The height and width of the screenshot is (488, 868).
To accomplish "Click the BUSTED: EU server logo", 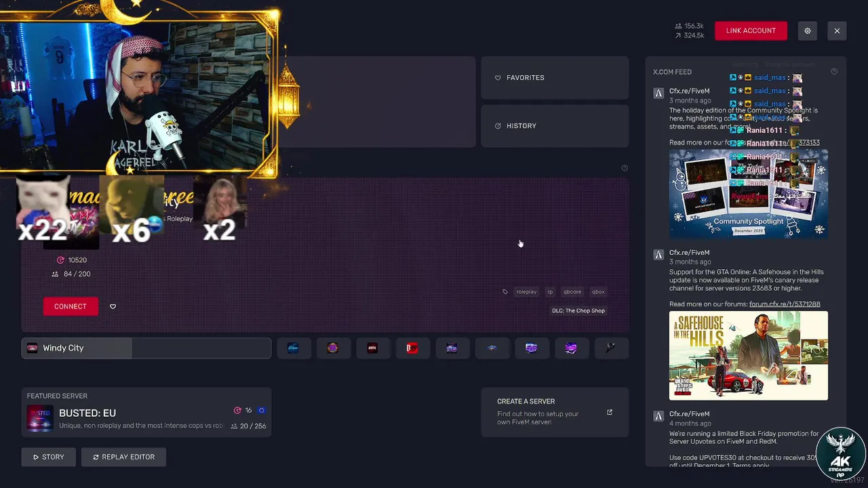I will click(x=39, y=418).
